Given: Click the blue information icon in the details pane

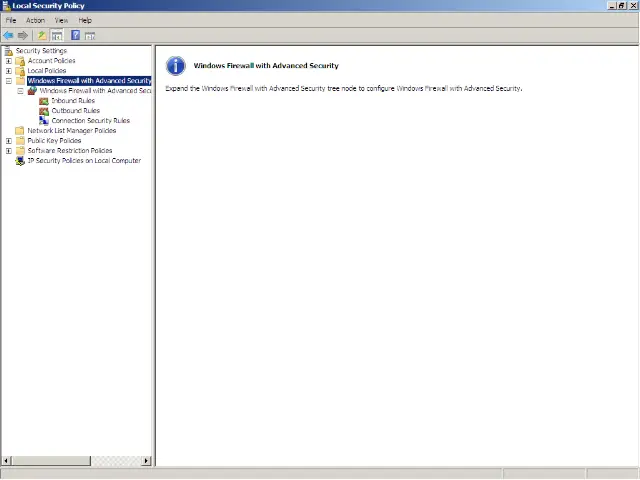Looking at the screenshot, I should tap(176, 66).
